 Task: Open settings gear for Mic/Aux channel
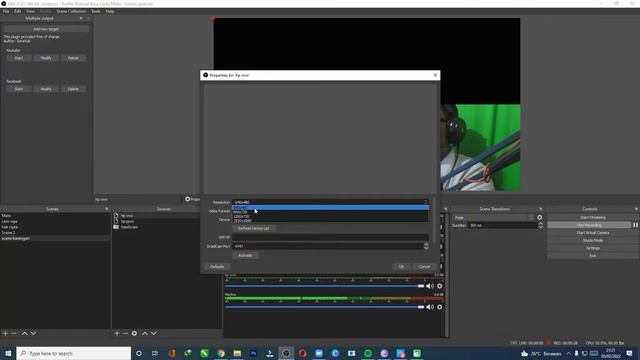click(x=440, y=307)
